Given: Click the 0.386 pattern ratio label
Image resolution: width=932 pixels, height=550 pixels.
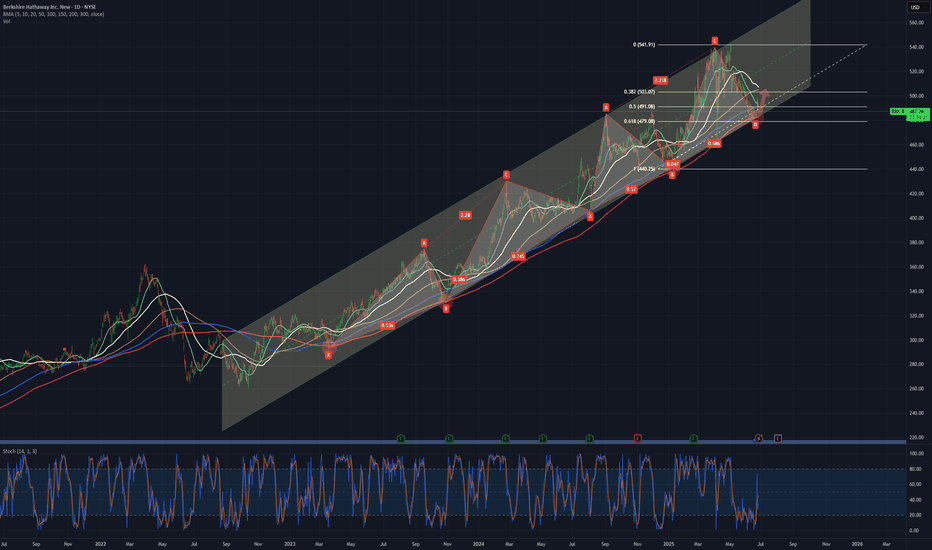Looking at the screenshot, I should click(x=459, y=279).
